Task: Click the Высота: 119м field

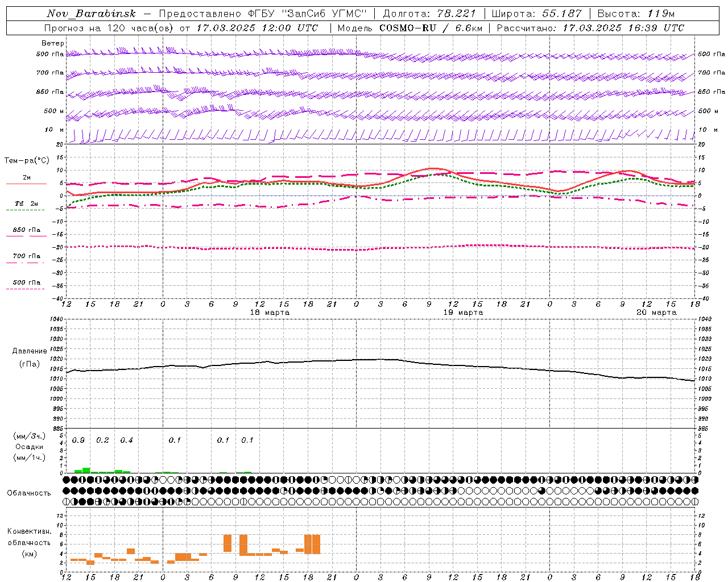Action: tap(636, 14)
